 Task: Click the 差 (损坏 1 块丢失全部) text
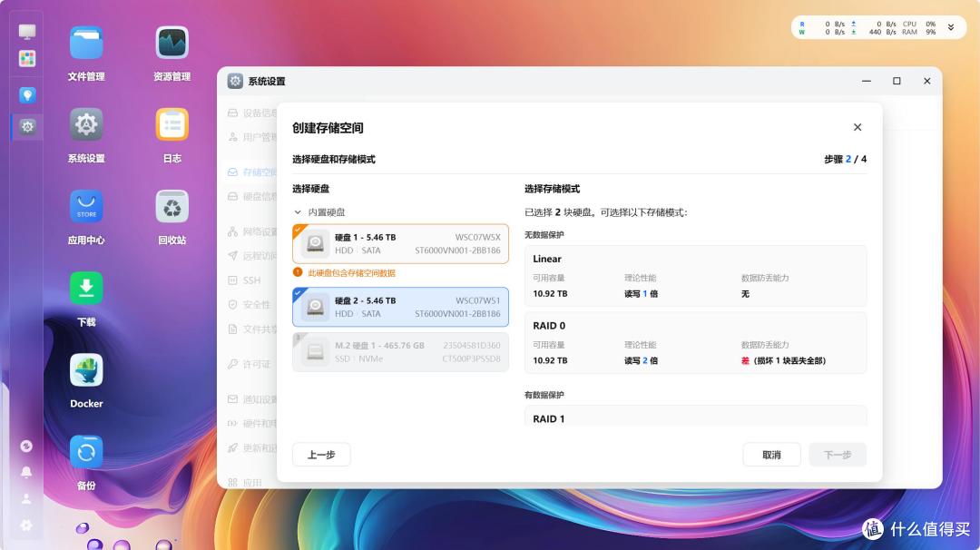pyautogui.click(x=783, y=360)
